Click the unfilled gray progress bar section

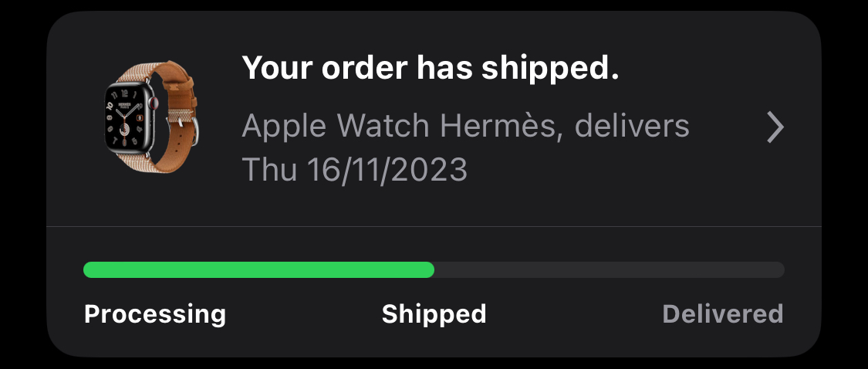coord(610,270)
